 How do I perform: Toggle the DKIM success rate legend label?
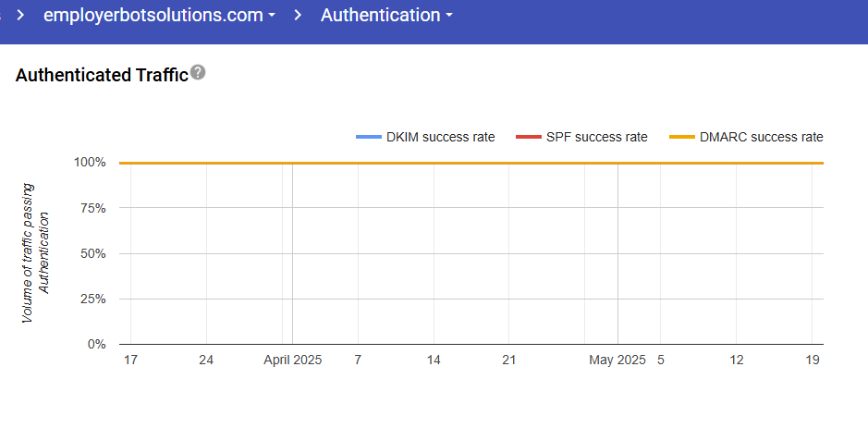(440, 137)
